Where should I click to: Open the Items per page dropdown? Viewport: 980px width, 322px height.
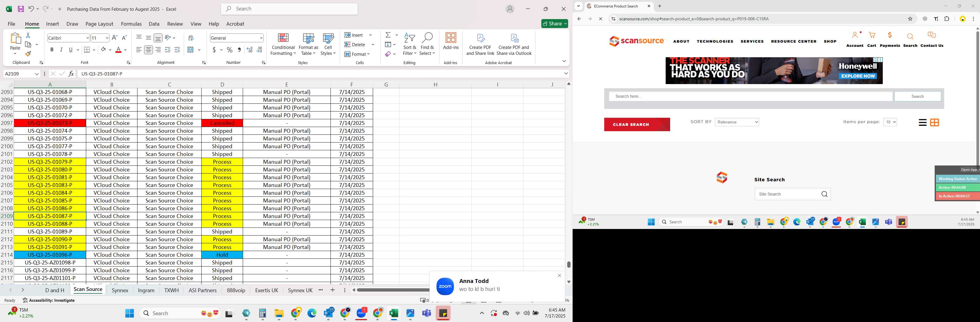coord(890,122)
